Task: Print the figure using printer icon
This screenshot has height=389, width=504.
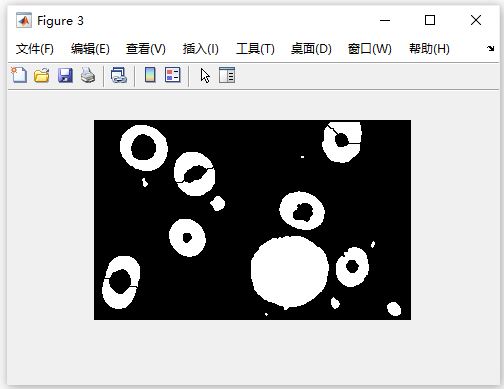Action: pyautogui.click(x=88, y=75)
